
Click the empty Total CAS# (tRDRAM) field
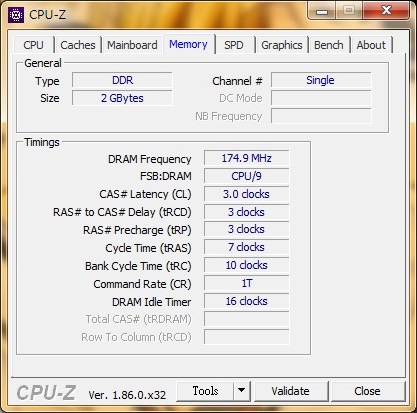click(247, 319)
